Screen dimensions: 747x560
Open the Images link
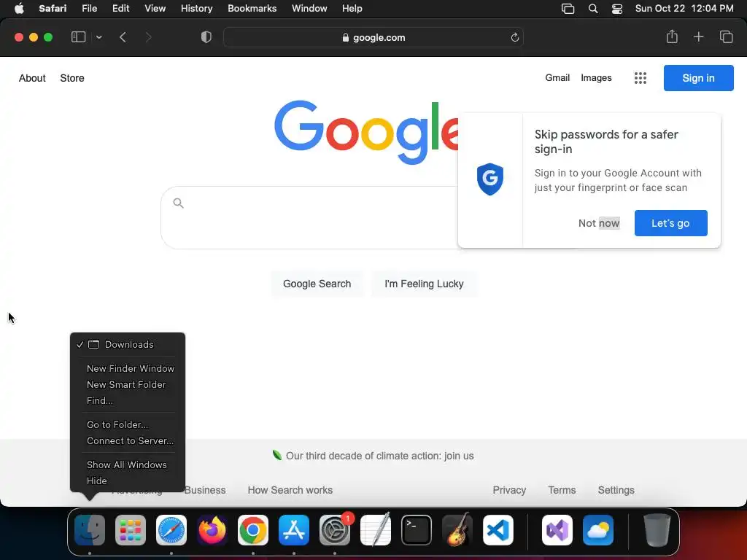[x=596, y=77]
